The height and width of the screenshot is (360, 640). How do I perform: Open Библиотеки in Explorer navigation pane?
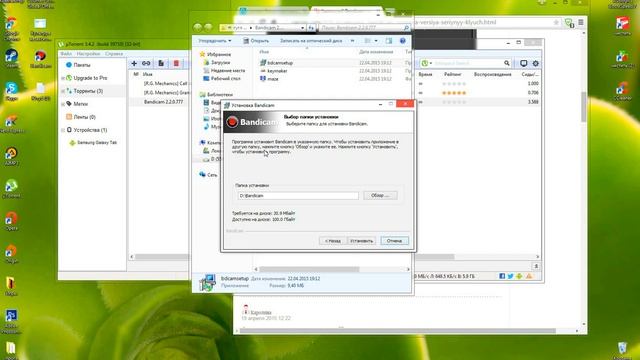point(220,95)
